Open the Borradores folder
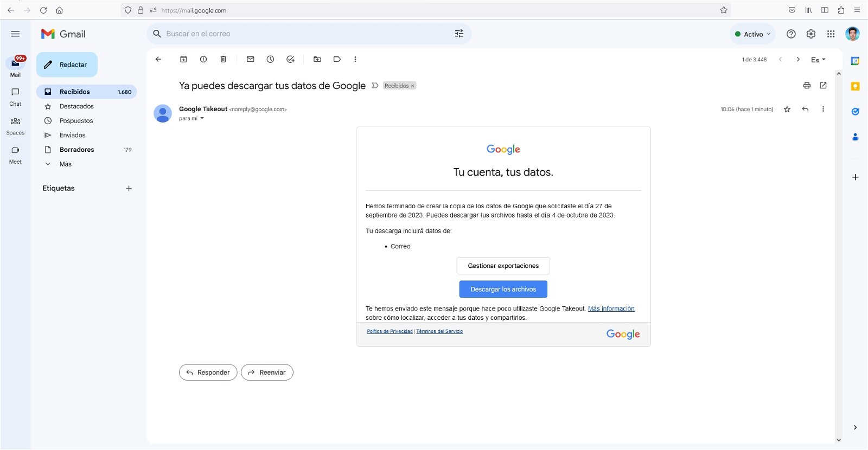The image size is (868, 450). [x=87, y=150]
